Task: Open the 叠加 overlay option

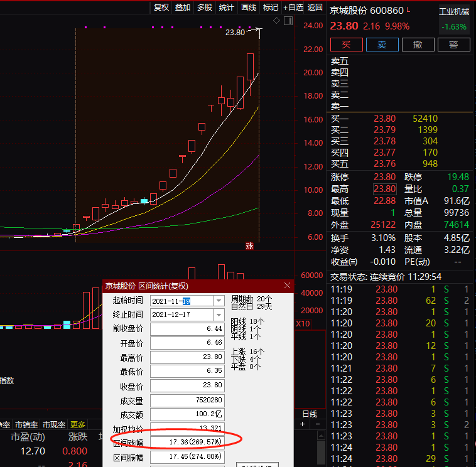Action: [x=183, y=8]
